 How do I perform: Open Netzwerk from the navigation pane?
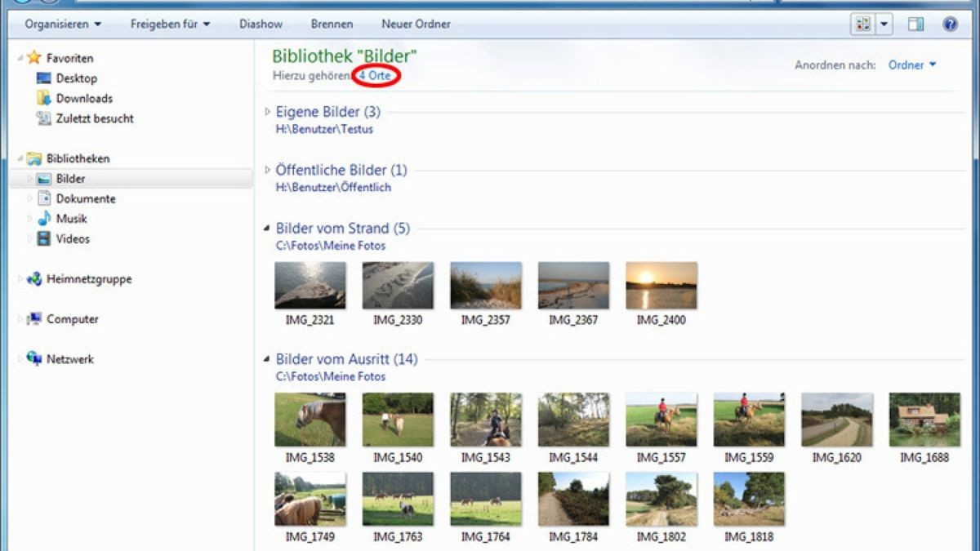71,358
